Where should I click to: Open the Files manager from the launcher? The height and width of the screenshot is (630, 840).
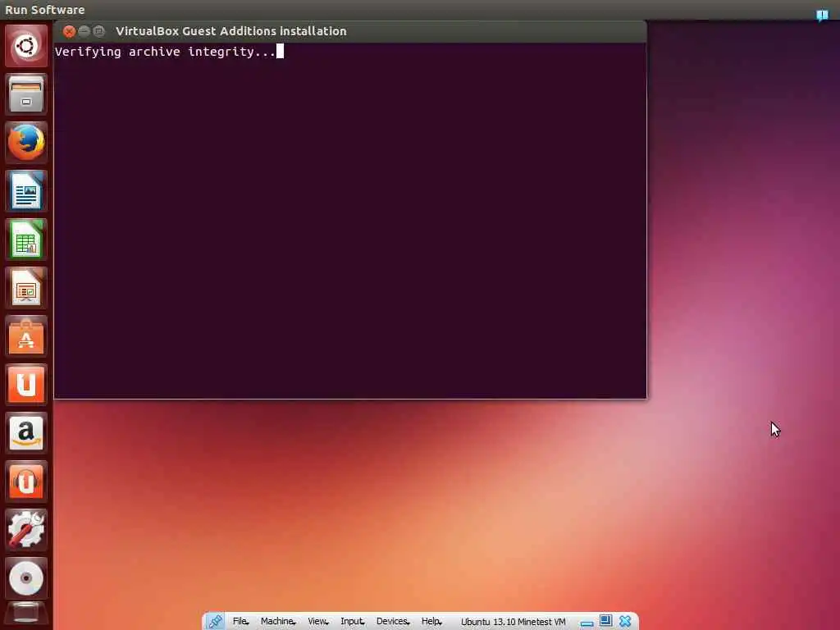(26, 95)
